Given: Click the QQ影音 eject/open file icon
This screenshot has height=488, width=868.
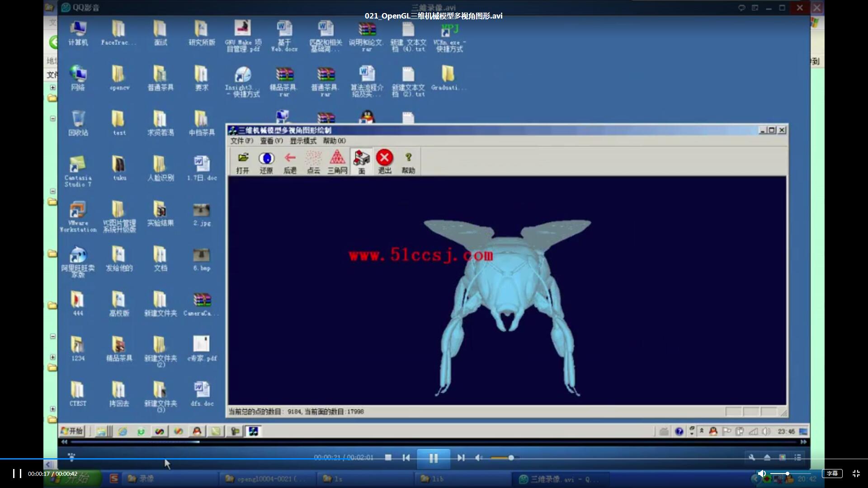Looking at the screenshot, I should point(767,457).
